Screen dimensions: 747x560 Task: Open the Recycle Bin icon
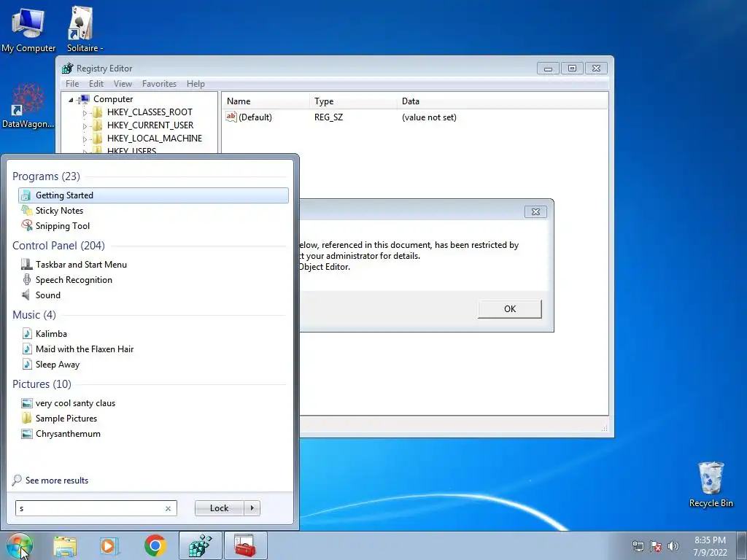coord(711,485)
